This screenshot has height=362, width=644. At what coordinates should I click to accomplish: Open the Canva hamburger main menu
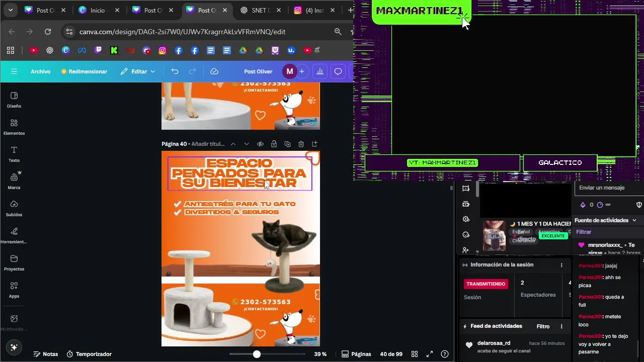coord(14,71)
